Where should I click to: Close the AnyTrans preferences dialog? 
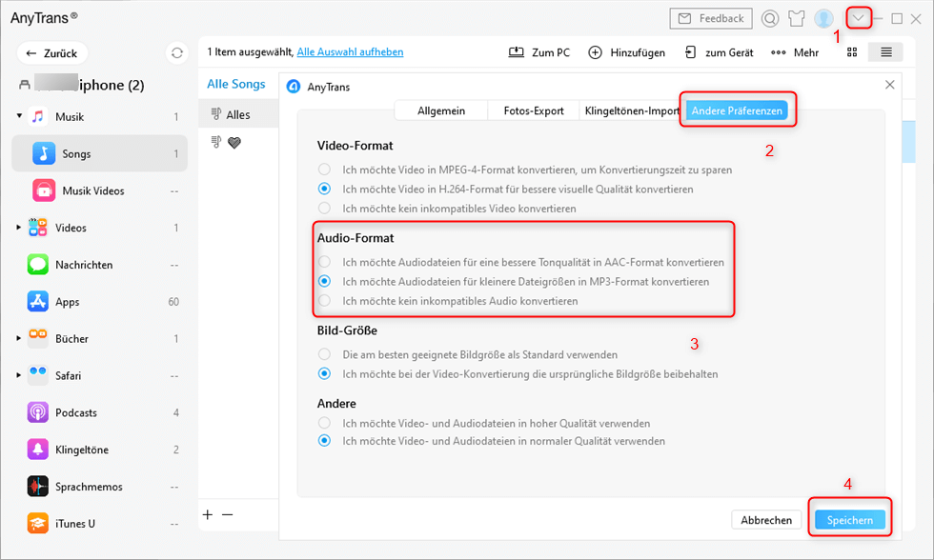[889, 85]
